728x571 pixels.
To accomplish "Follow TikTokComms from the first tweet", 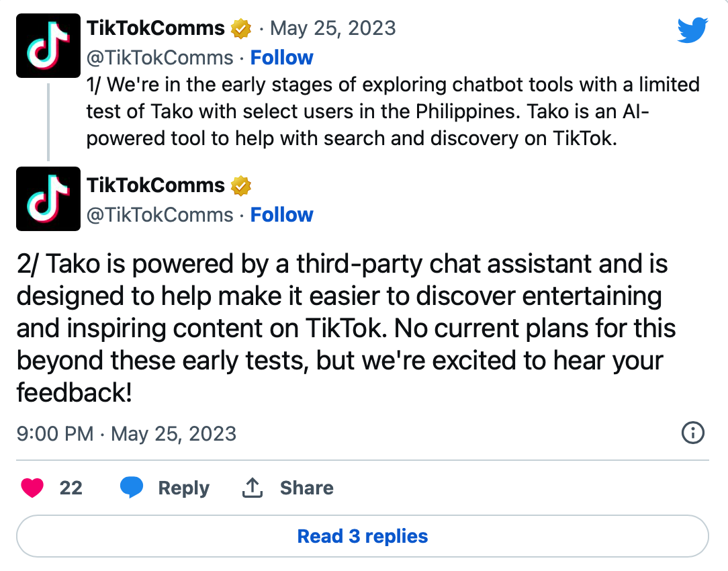I will point(281,58).
